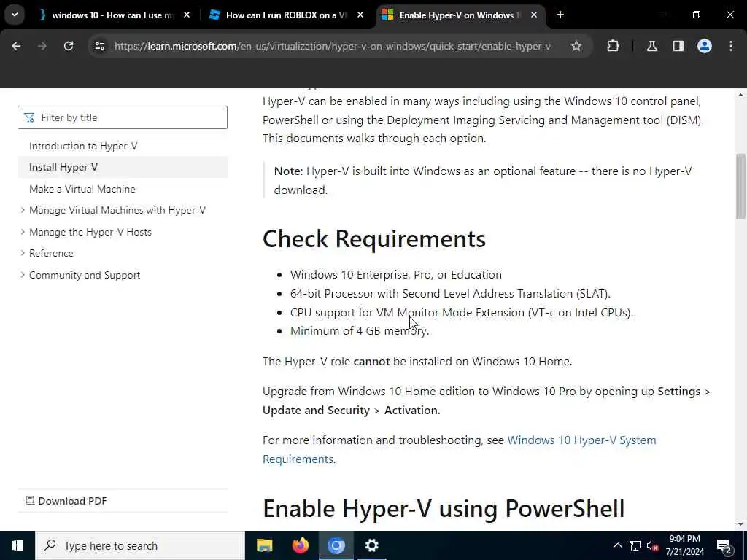747x560 pixels.
Task: Click the taskbar search box
Action: 139,545
